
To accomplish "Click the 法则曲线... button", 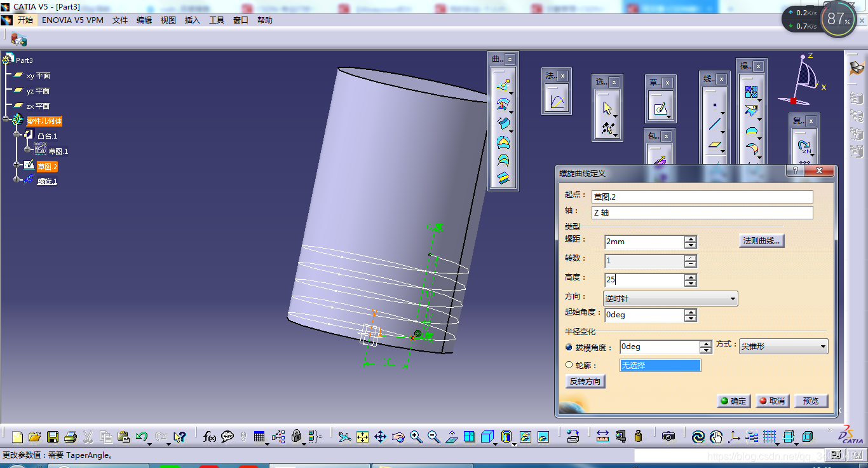I will (x=761, y=241).
